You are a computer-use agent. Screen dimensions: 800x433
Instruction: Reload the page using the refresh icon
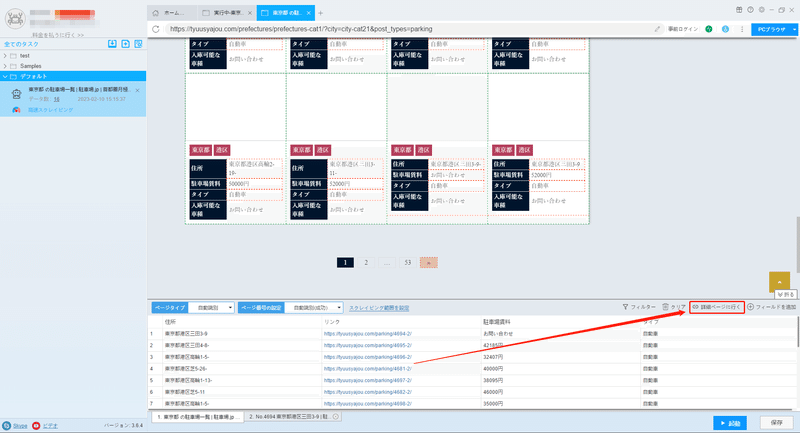coord(156,29)
